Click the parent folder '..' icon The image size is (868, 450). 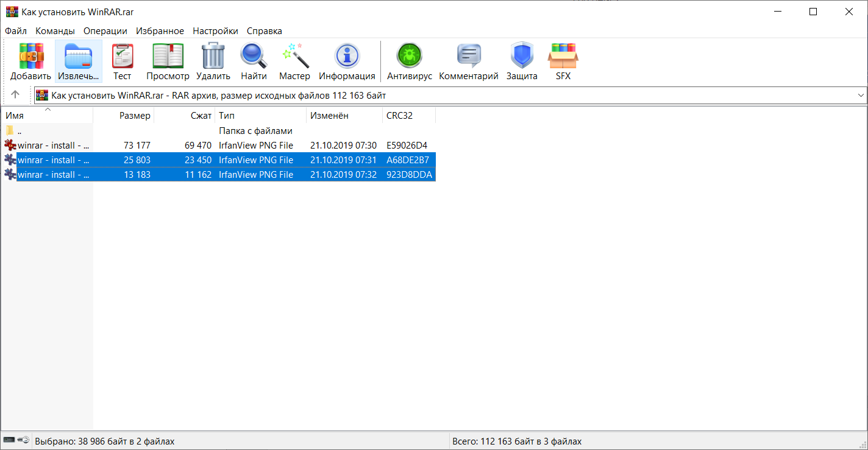10,131
